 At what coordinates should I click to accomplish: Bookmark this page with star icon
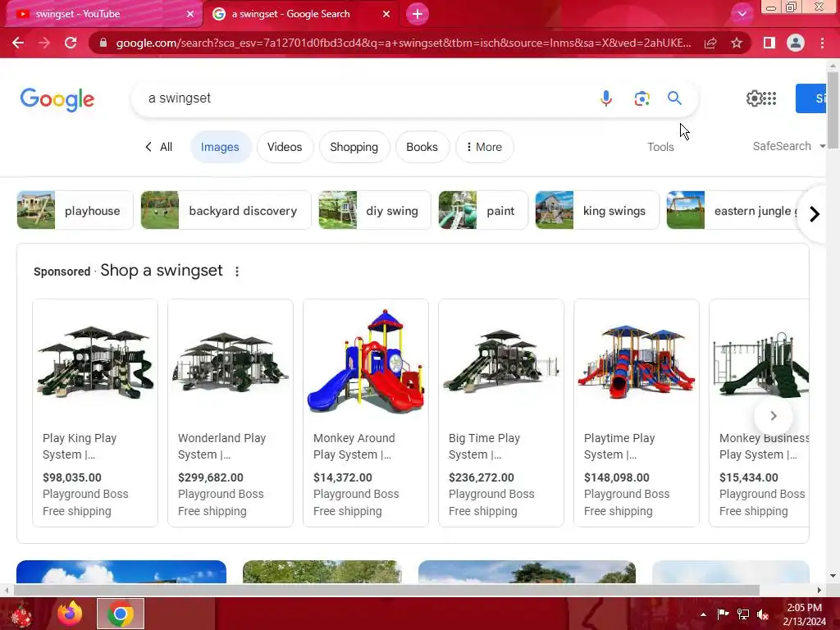(x=737, y=43)
